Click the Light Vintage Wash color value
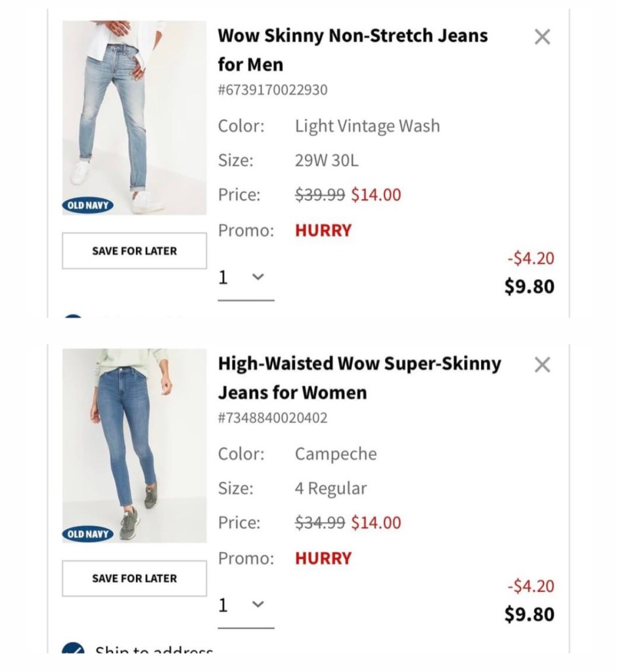 367,126
